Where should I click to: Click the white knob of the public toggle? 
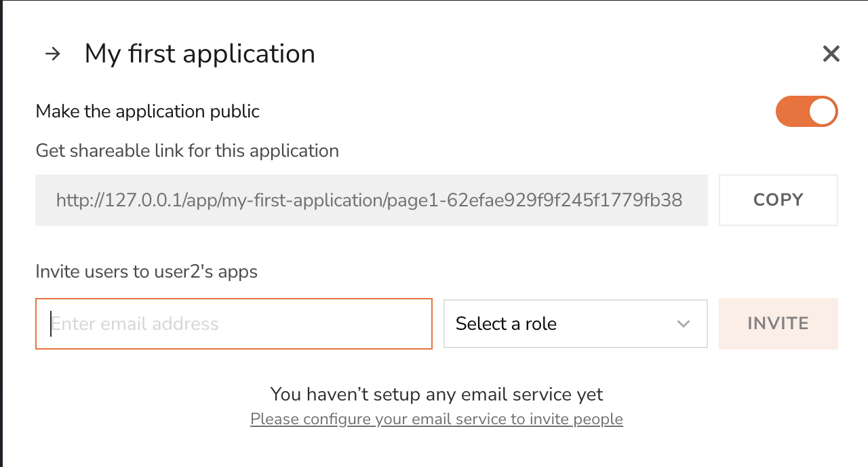(823, 111)
